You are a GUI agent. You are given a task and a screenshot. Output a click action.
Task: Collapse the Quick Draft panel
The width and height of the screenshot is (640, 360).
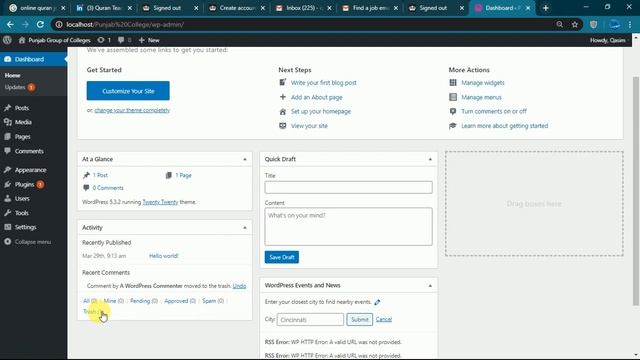[430, 159]
